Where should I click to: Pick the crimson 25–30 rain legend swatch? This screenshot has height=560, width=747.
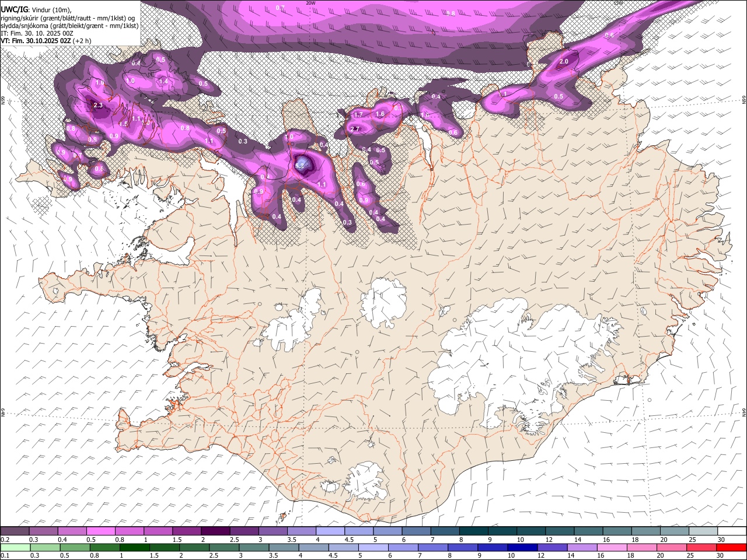coord(700,547)
